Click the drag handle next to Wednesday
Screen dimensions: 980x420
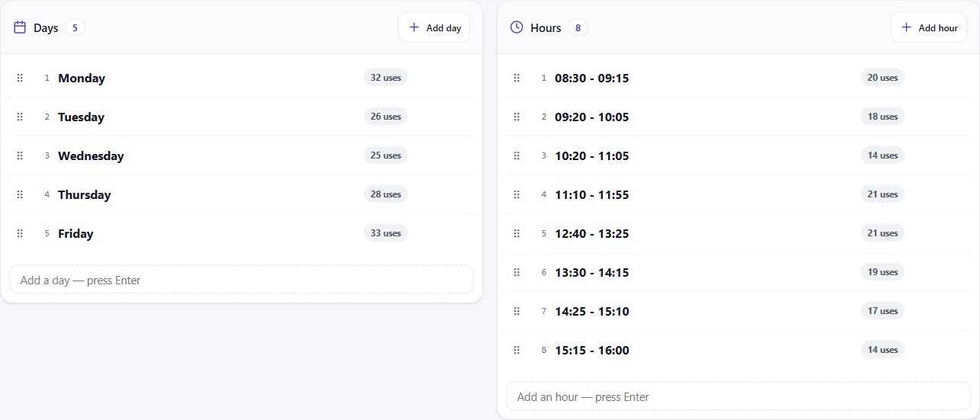(20, 155)
